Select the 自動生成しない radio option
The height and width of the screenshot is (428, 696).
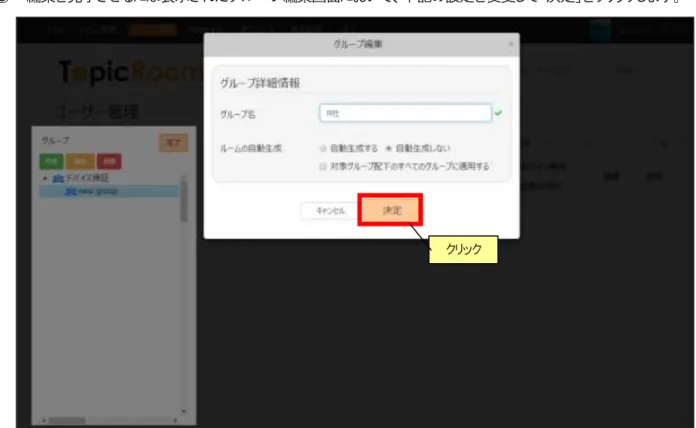click(x=388, y=148)
